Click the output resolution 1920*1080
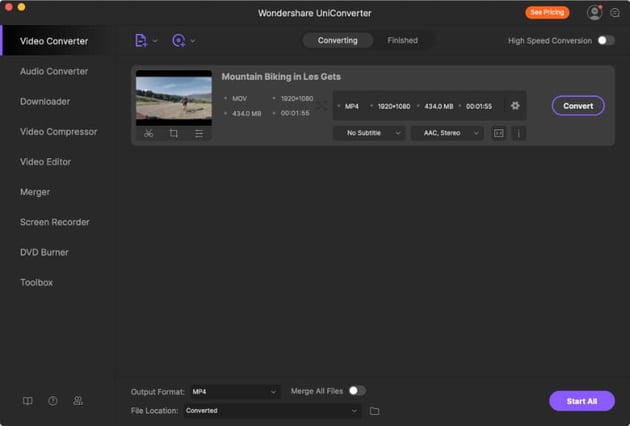 [394, 106]
